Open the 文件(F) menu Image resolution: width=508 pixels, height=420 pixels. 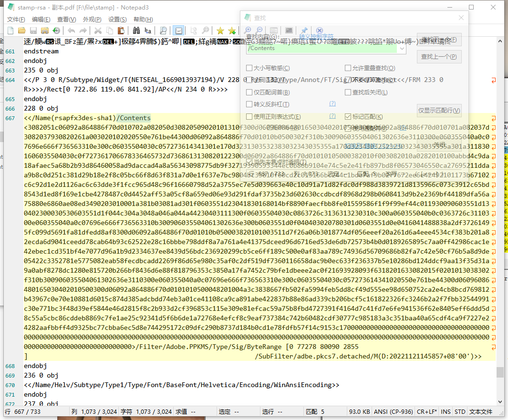[16, 20]
